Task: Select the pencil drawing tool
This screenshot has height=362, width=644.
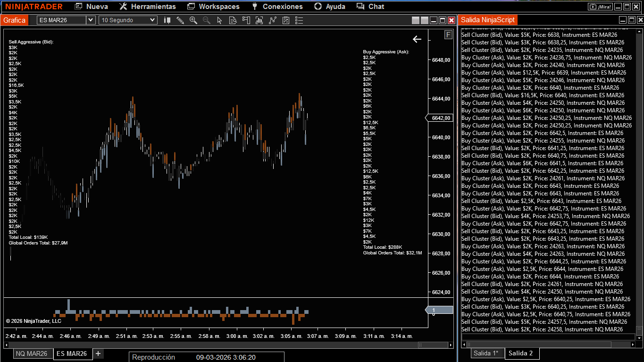Action: [180, 20]
